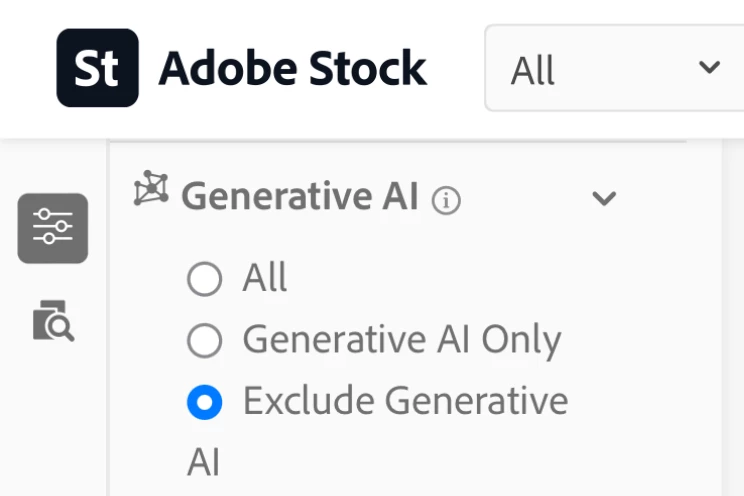
Task: Open the All asset type dropdown
Action: click(x=612, y=69)
